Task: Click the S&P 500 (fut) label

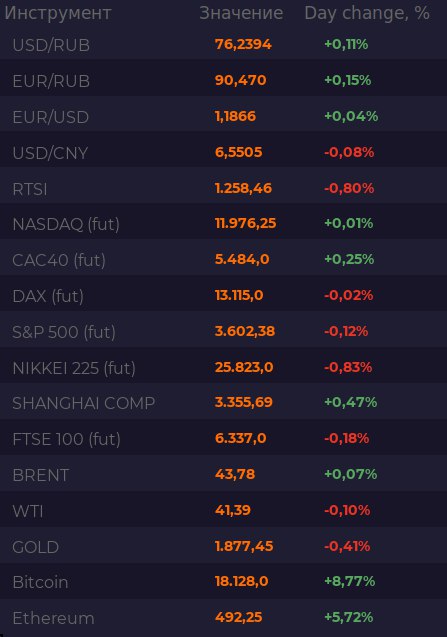Action: click(64, 332)
